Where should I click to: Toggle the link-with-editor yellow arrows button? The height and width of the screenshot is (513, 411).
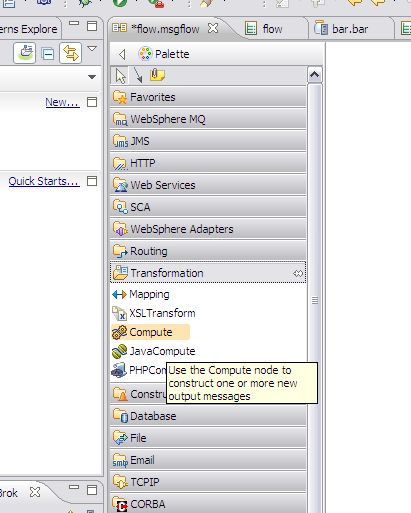(x=71, y=53)
